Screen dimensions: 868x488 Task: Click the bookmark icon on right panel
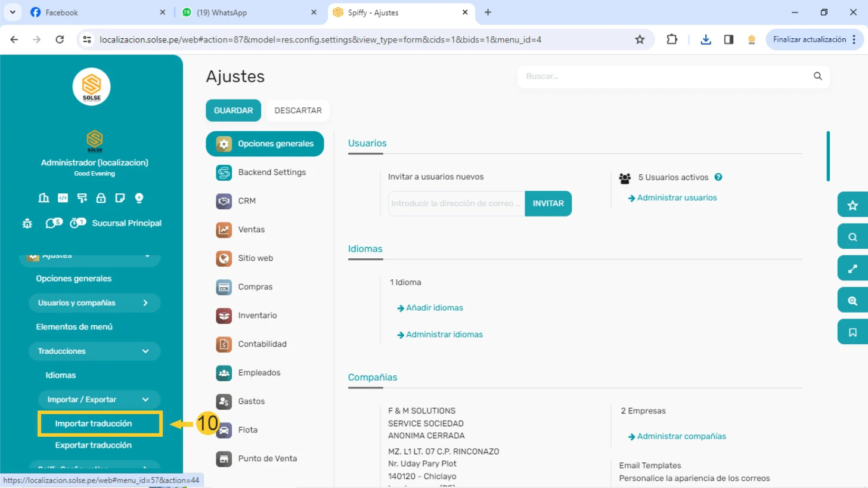coord(852,332)
